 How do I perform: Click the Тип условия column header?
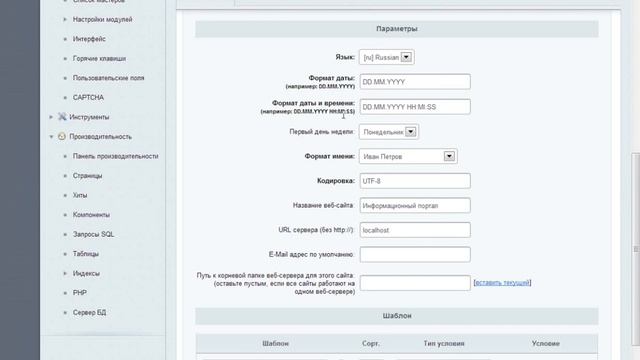[444, 344]
